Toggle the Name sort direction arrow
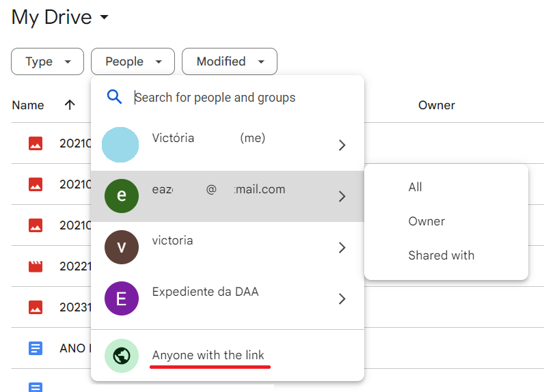 pyautogui.click(x=70, y=105)
